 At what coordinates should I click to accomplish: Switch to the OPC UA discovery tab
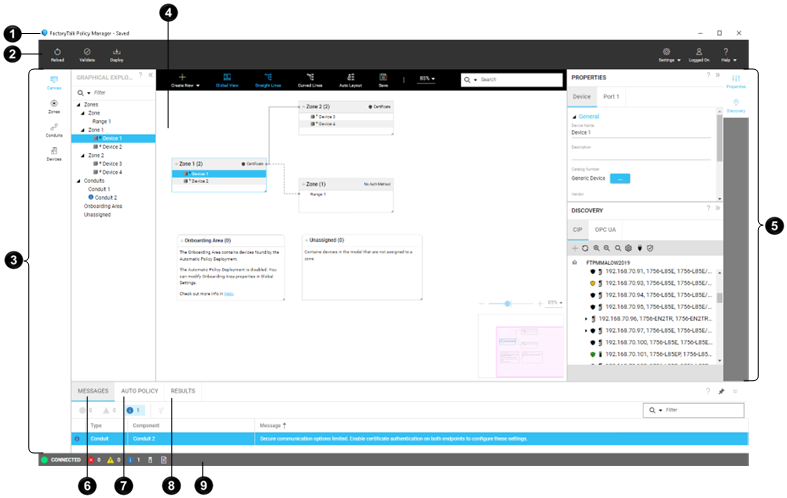(605, 230)
